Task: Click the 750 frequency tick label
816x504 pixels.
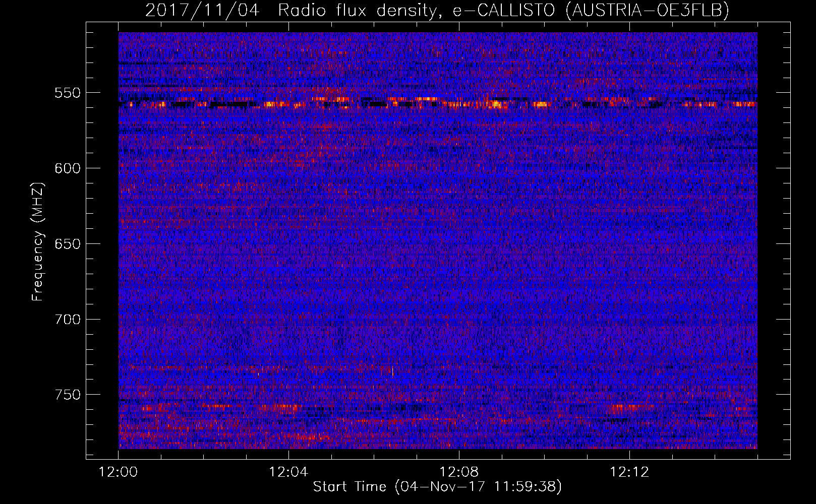Action: [x=68, y=395]
